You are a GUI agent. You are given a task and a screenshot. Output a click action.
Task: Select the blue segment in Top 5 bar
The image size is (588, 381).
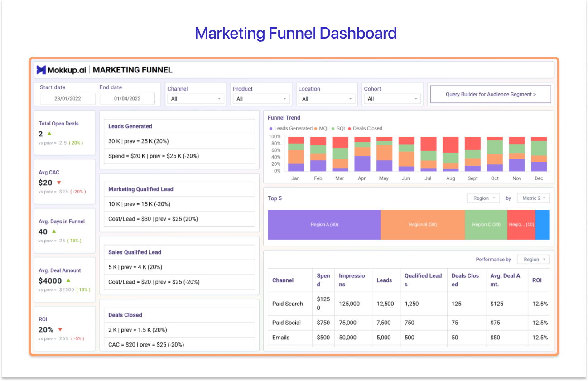[x=542, y=225]
